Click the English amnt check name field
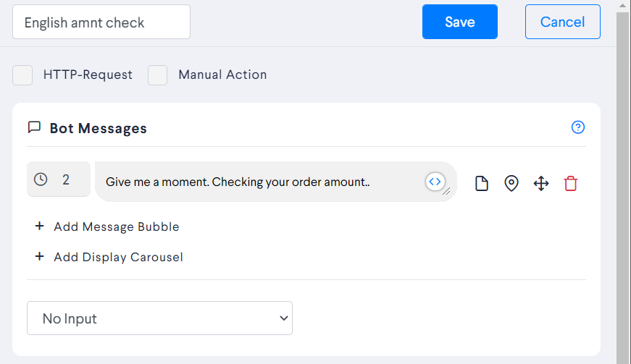 pyautogui.click(x=101, y=22)
